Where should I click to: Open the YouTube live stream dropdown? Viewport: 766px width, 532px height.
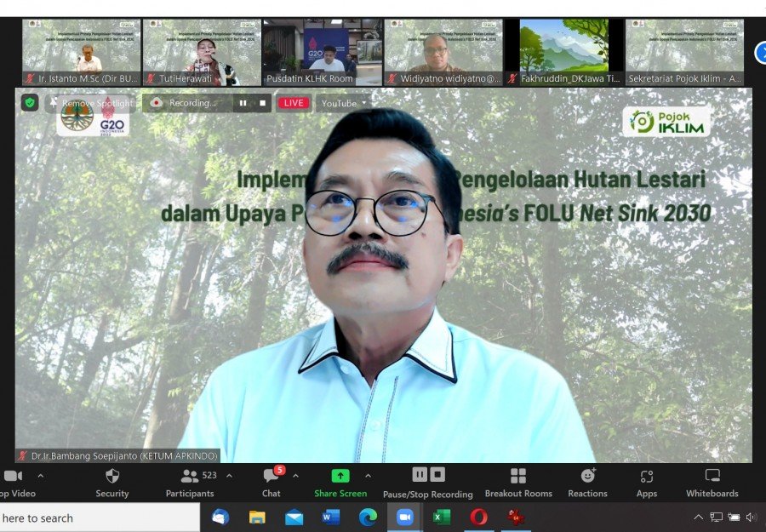click(x=344, y=103)
